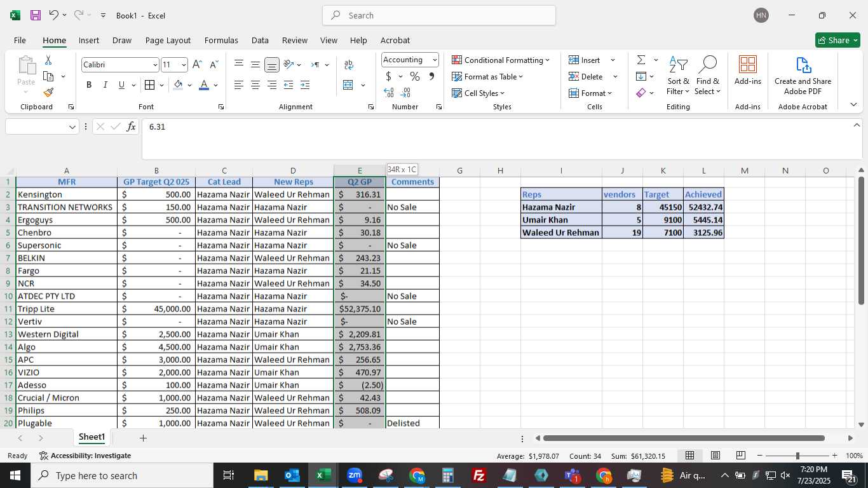Viewport: 868px width, 488px height.
Task: Select the Sheet1 tab
Action: click(92, 437)
